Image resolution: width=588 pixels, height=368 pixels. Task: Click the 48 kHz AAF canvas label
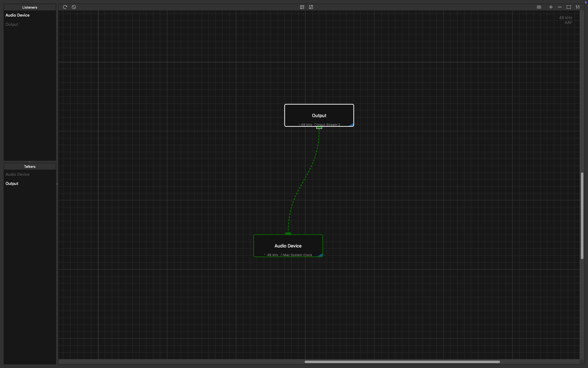tap(566, 20)
